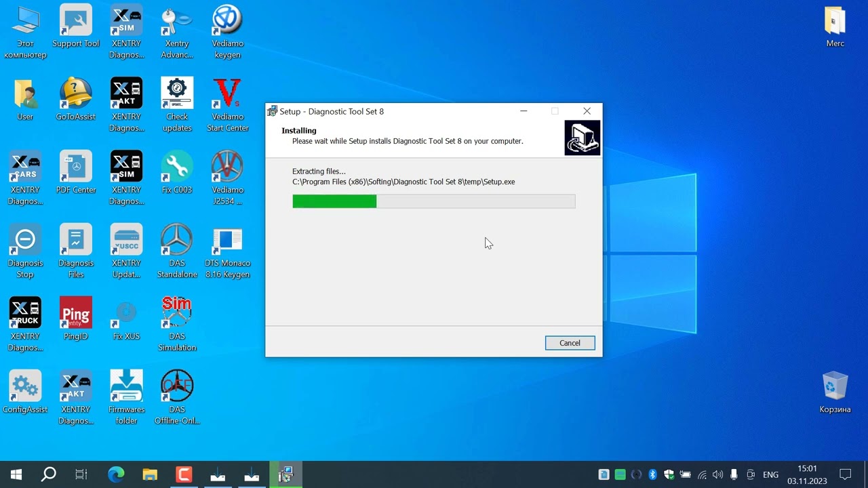Select the Check updates desktop shortcut

177,105
